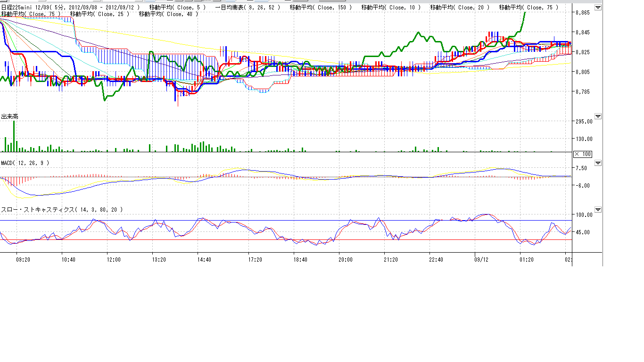
Task: Select the 12:00 mark on the time axis
Action: [114, 260]
